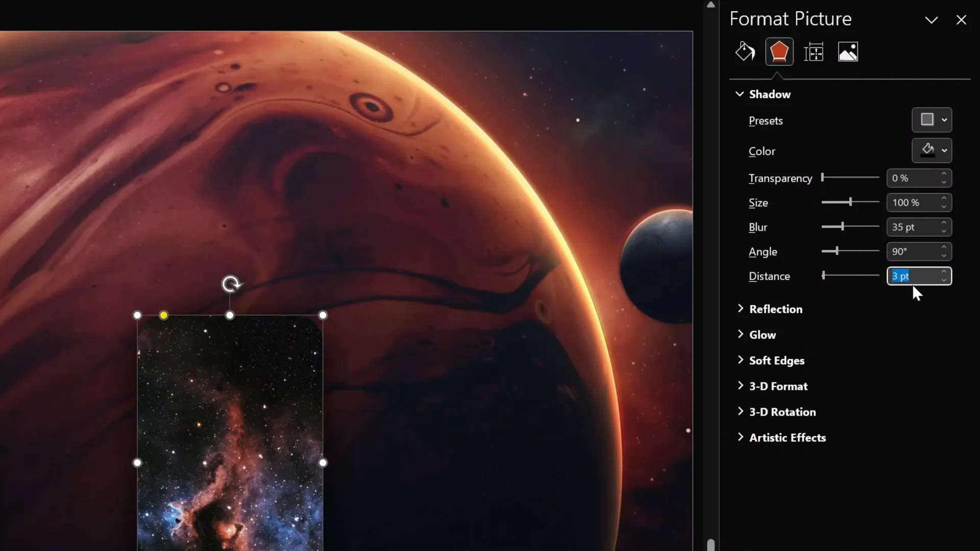This screenshot has height=551, width=980.
Task: Click the top-right resize handle of picture
Action: [x=323, y=315]
